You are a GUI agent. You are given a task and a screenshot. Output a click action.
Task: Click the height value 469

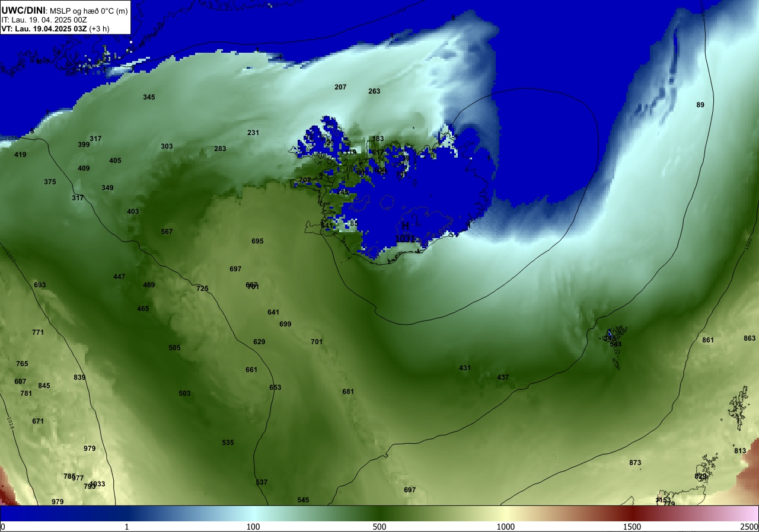click(149, 285)
